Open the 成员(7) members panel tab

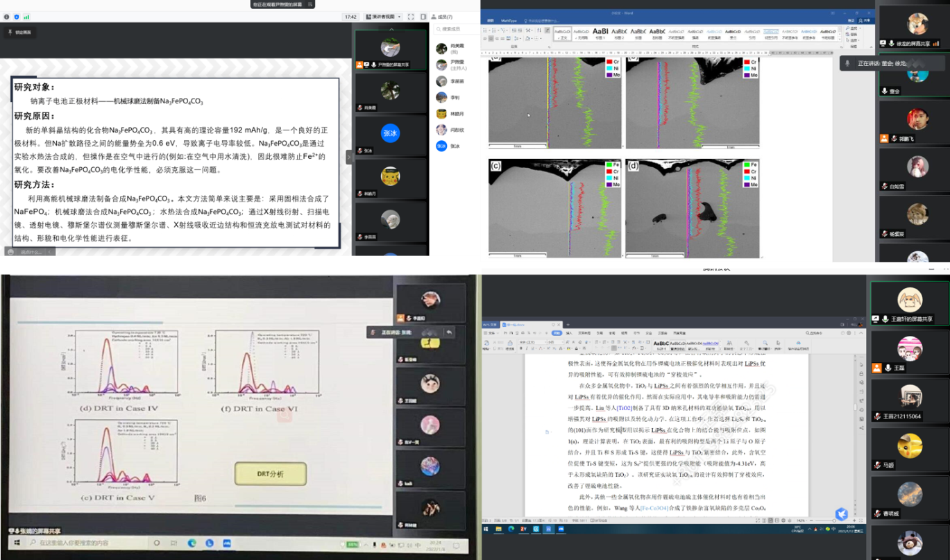(441, 17)
